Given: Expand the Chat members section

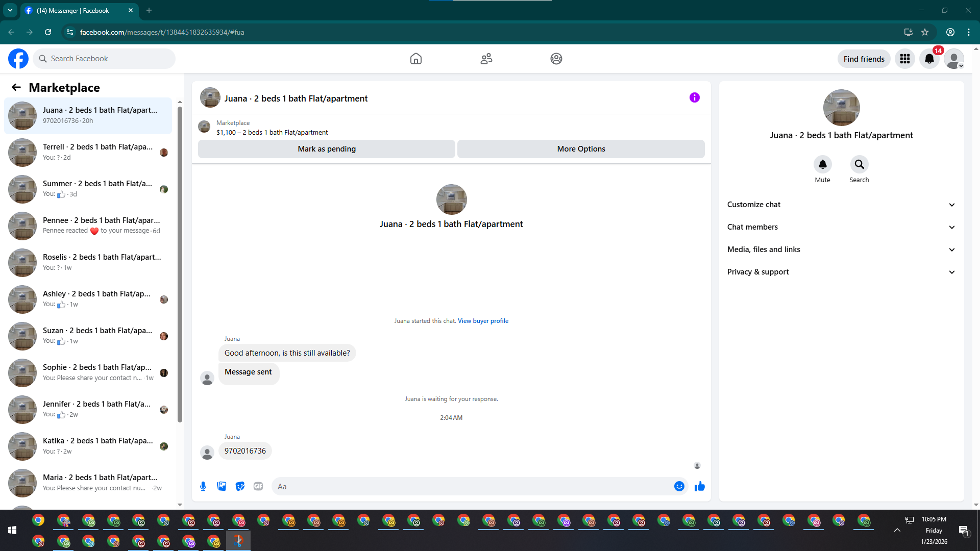Looking at the screenshot, I should [841, 227].
